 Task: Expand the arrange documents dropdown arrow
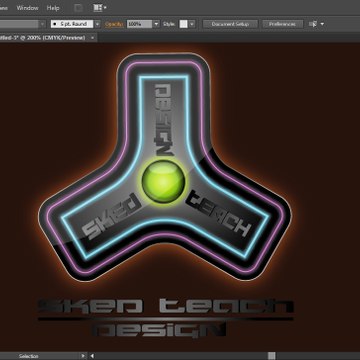[105, 7]
